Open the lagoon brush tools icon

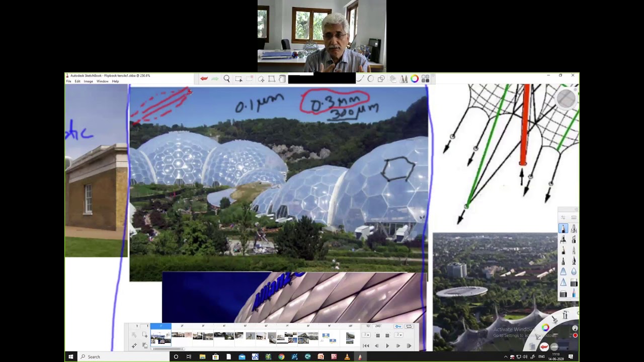point(554,319)
